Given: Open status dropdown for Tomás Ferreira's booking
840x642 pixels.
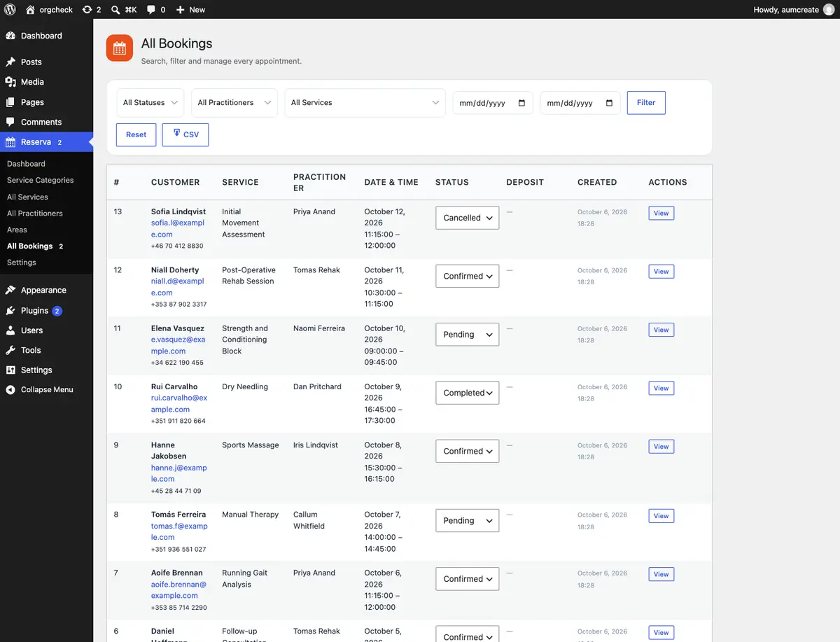Looking at the screenshot, I should tap(468, 521).
